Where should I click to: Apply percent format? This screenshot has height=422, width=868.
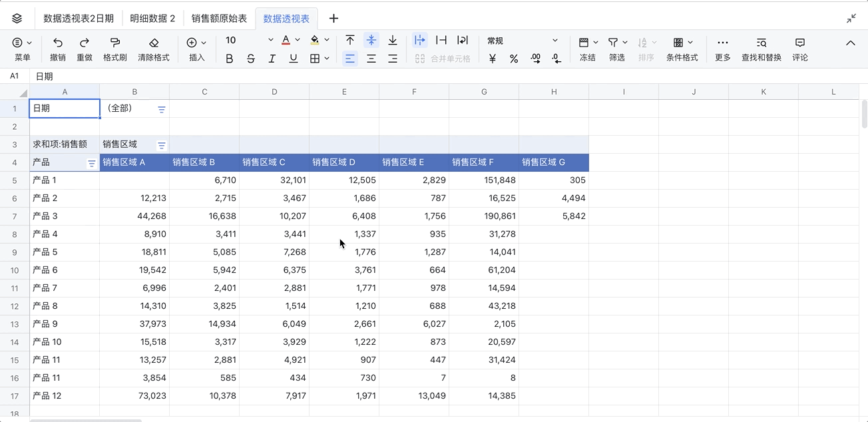point(514,59)
